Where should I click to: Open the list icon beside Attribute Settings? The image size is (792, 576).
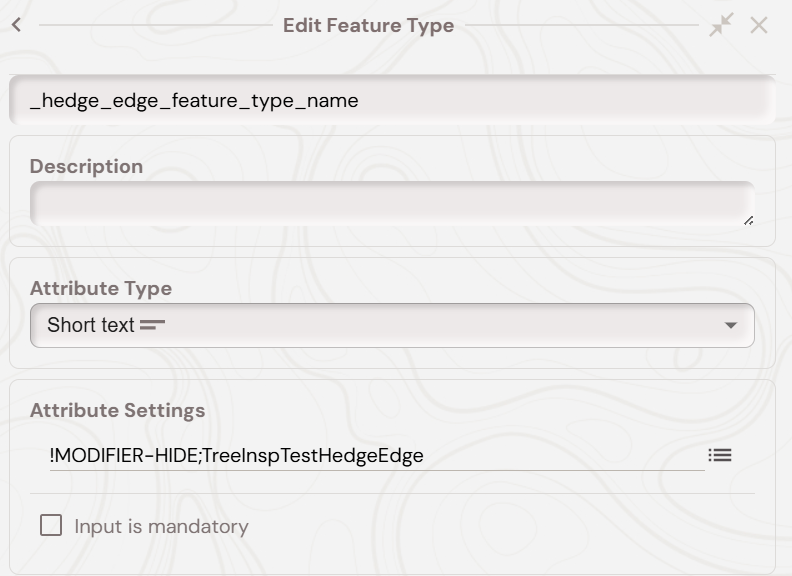tap(720, 455)
